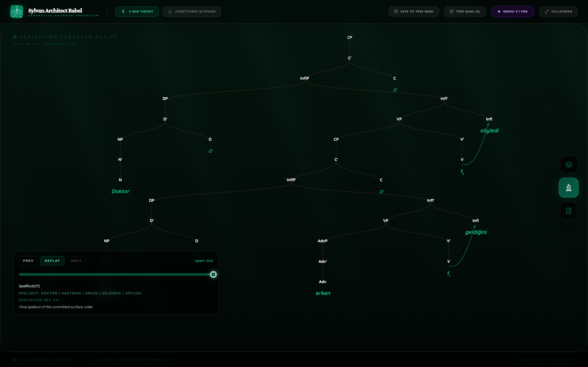This screenshot has height=367, width=588.
Task: Click the trash icon on Save to Tree Bank
Action: coord(396,11)
